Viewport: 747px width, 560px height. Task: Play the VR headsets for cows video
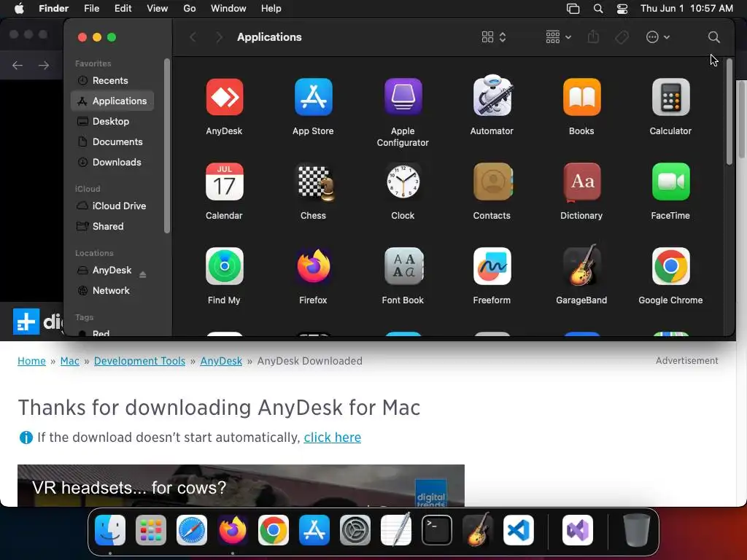pyautogui.click(x=241, y=486)
